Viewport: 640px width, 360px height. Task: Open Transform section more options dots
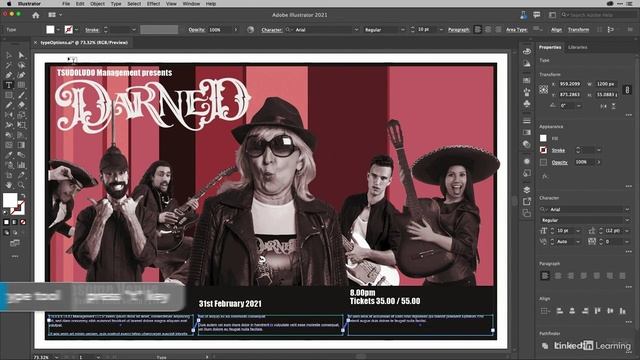pos(629,115)
